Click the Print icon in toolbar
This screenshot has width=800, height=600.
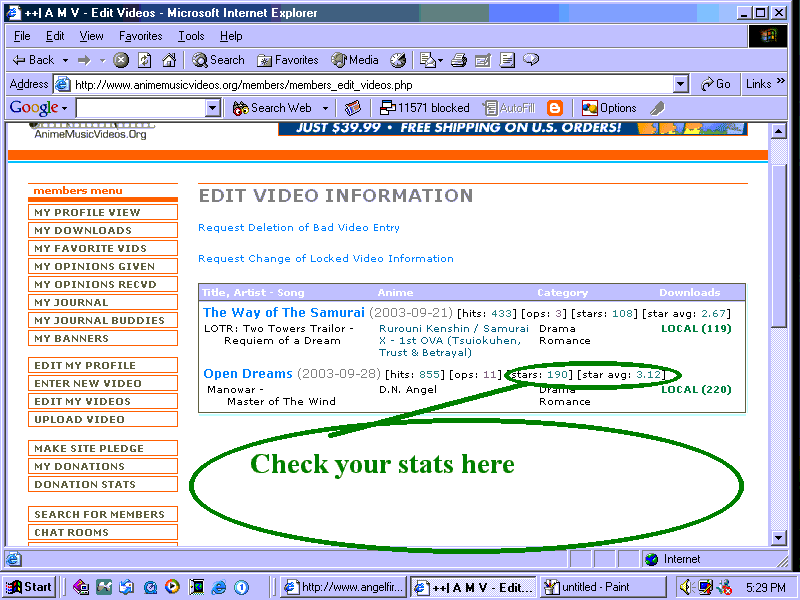459,60
